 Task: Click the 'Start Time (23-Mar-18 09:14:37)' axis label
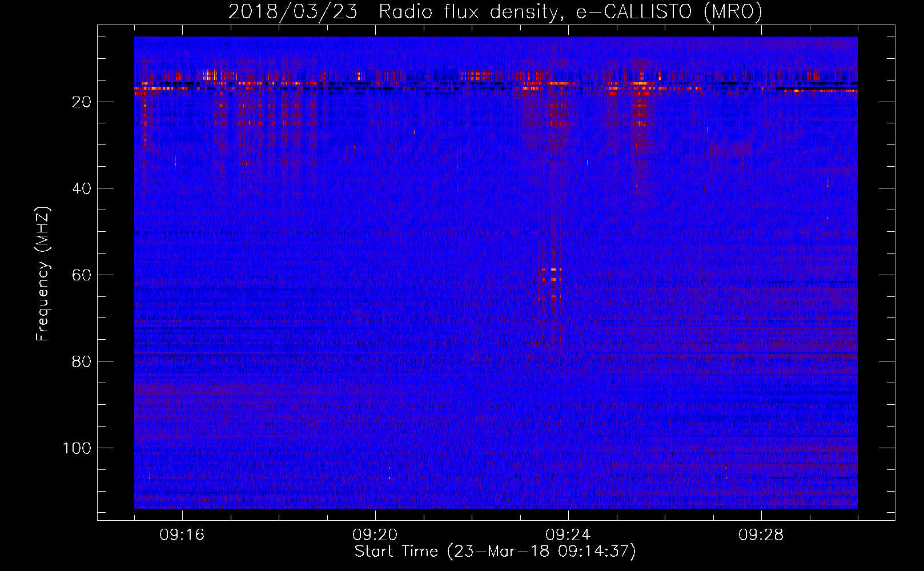[x=495, y=552]
